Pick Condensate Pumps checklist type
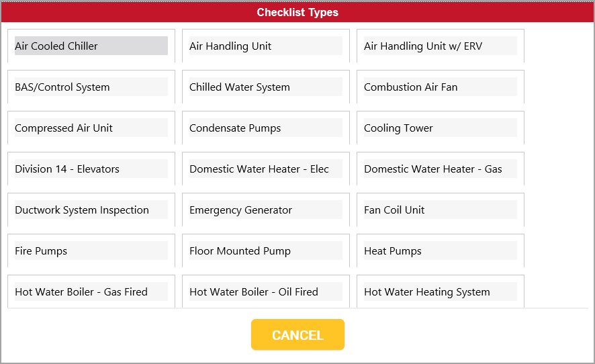The width and height of the screenshot is (595, 364). click(x=265, y=128)
